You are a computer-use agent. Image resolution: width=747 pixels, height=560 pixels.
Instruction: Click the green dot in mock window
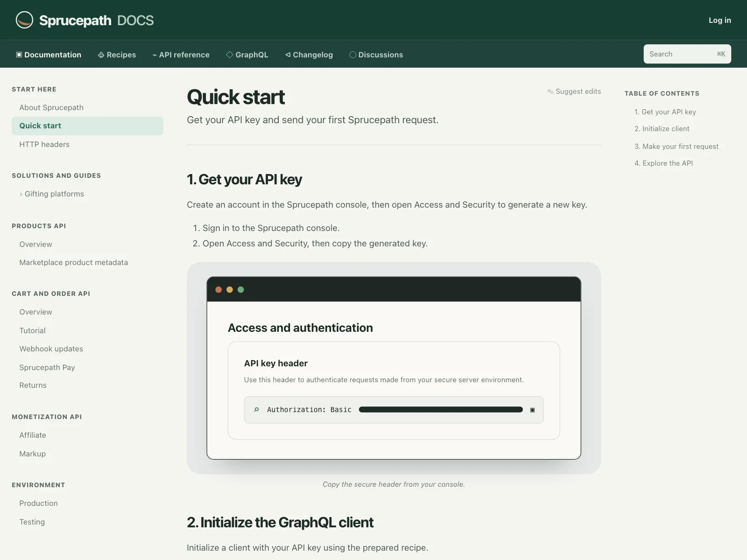point(241,290)
